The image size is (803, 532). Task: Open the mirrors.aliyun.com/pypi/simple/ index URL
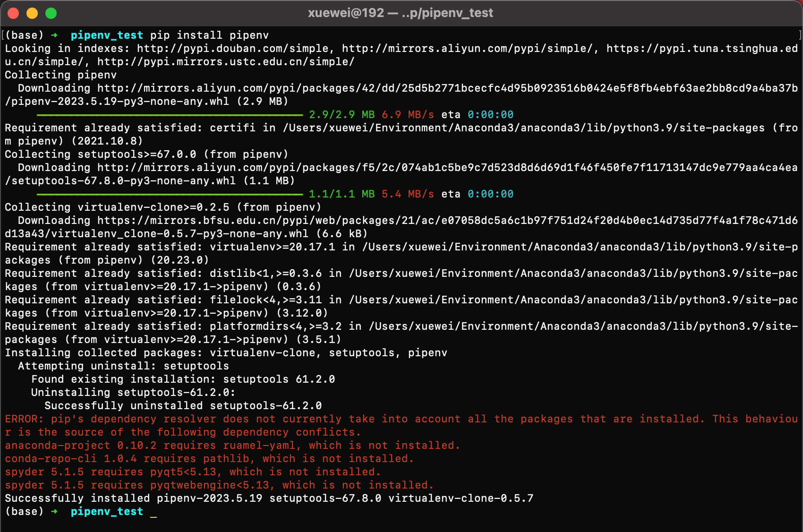[x=467, y=49]
